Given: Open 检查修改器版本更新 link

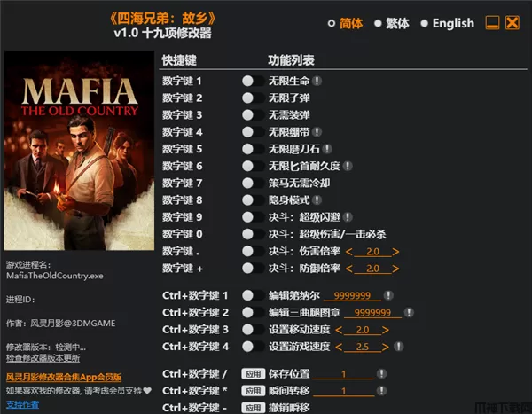Looking at the screenshot, I should pos(43,358).
